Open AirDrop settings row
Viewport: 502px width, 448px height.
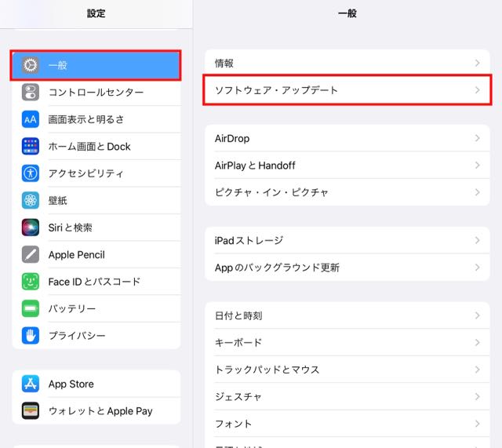[347, 138]
